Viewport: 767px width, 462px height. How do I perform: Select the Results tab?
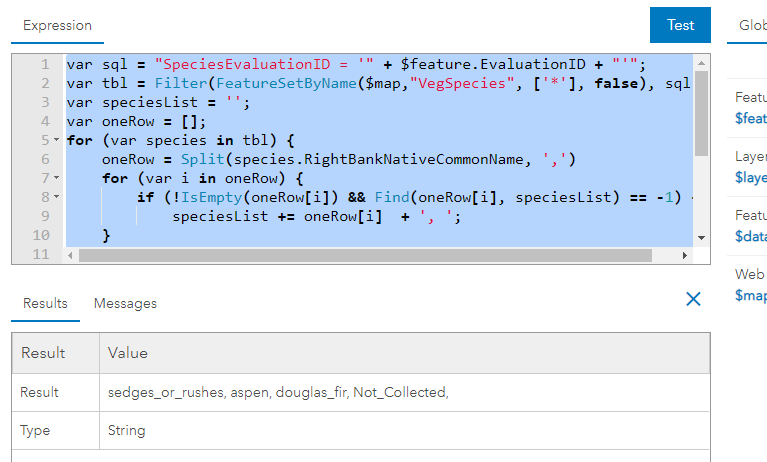[45, 303]
